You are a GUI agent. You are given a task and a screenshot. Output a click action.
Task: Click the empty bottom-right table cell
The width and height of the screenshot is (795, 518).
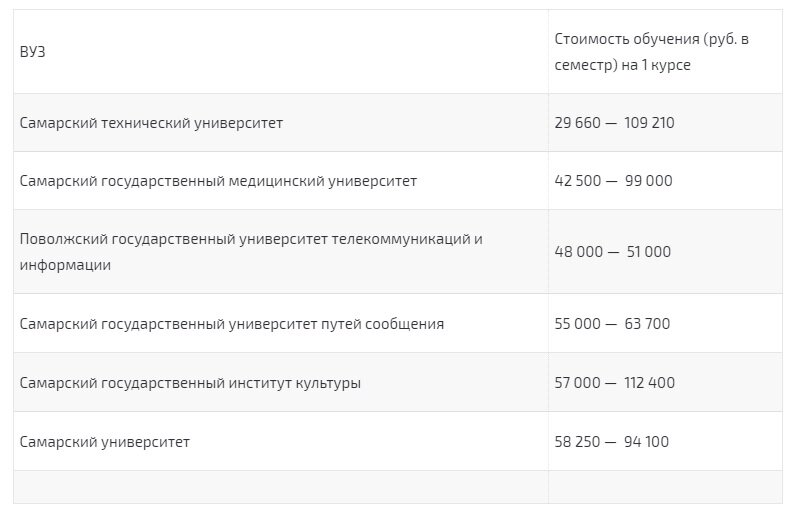point(665,487)
